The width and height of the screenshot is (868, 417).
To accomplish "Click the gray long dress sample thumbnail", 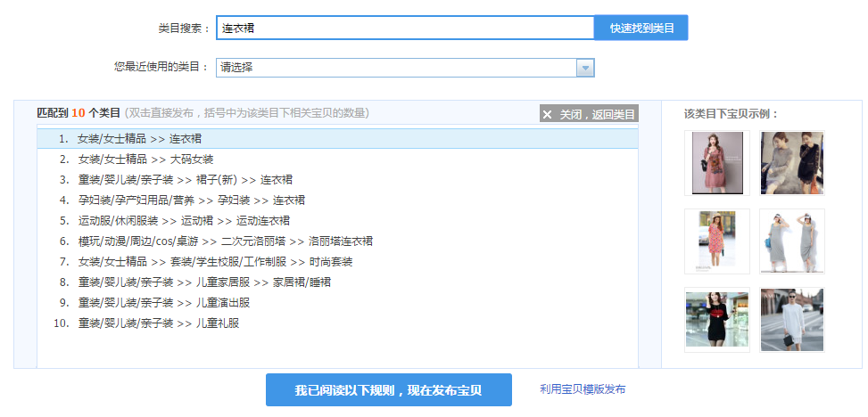I will pyautogui.click(x=792, y=241).
